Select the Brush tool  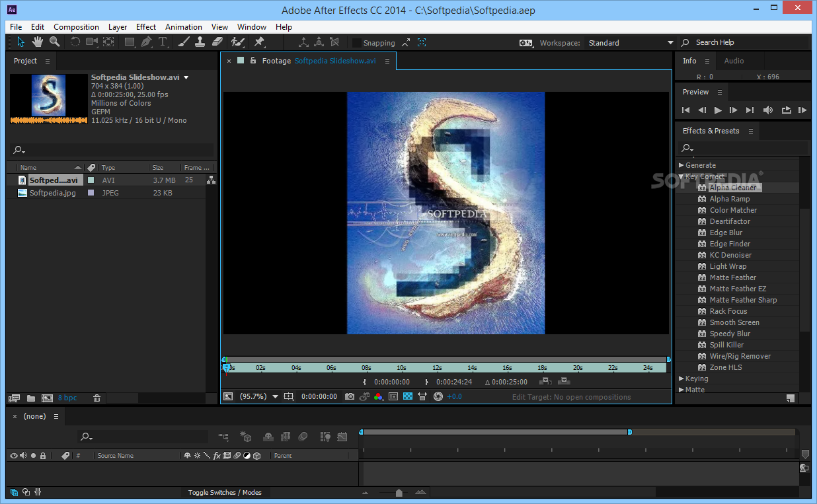(184, 42)
